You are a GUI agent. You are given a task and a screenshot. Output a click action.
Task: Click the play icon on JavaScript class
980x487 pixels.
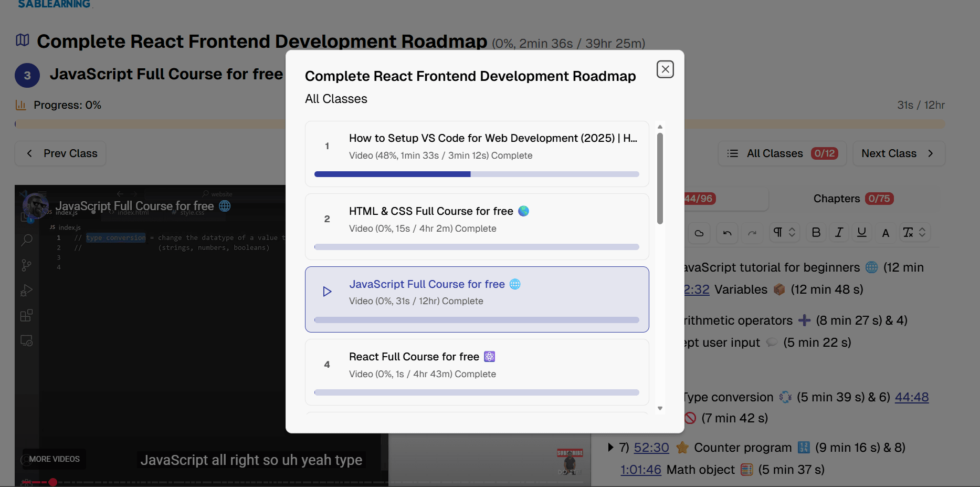tap(327, 292)
